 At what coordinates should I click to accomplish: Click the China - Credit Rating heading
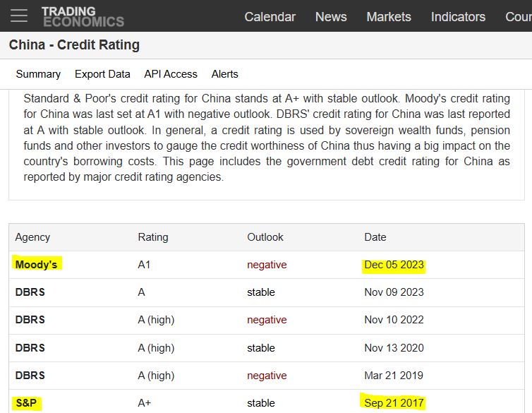coord(74,44)
